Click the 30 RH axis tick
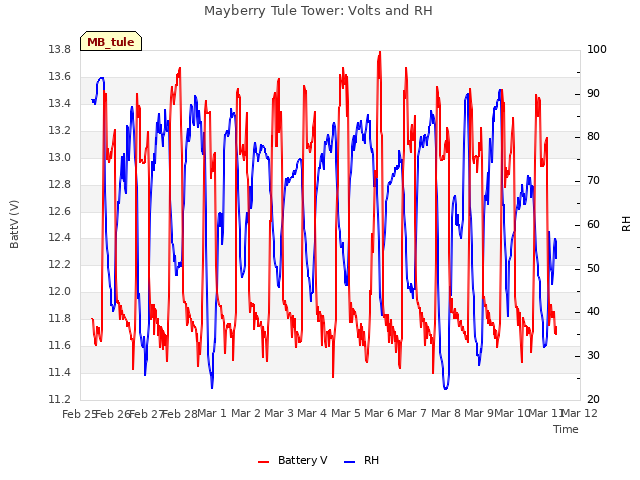 click(593, 356)
